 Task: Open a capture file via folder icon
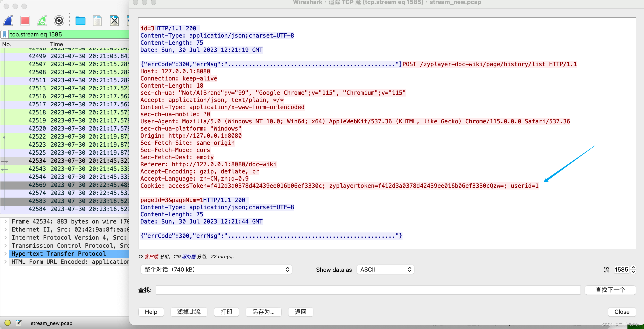coord(80,21)
